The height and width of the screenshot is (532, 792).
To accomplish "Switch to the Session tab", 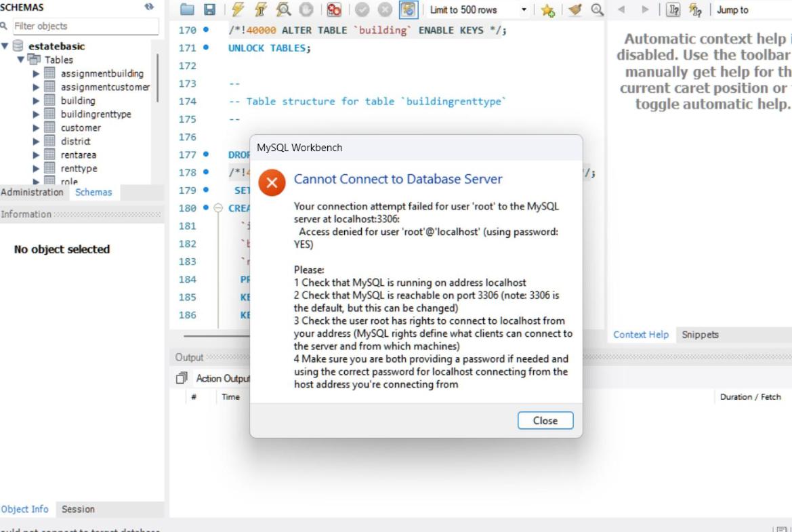I will pos(78,510).
